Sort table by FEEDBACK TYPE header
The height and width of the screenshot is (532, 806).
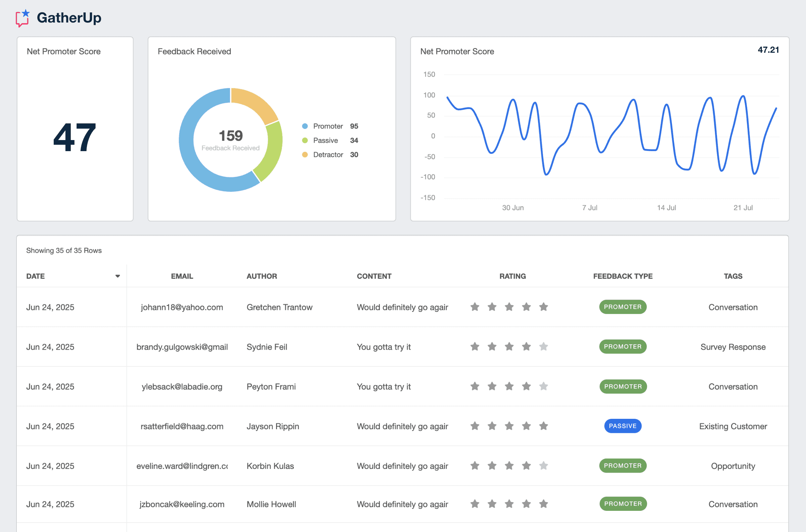pyautogui.click(x=623, y=276)
